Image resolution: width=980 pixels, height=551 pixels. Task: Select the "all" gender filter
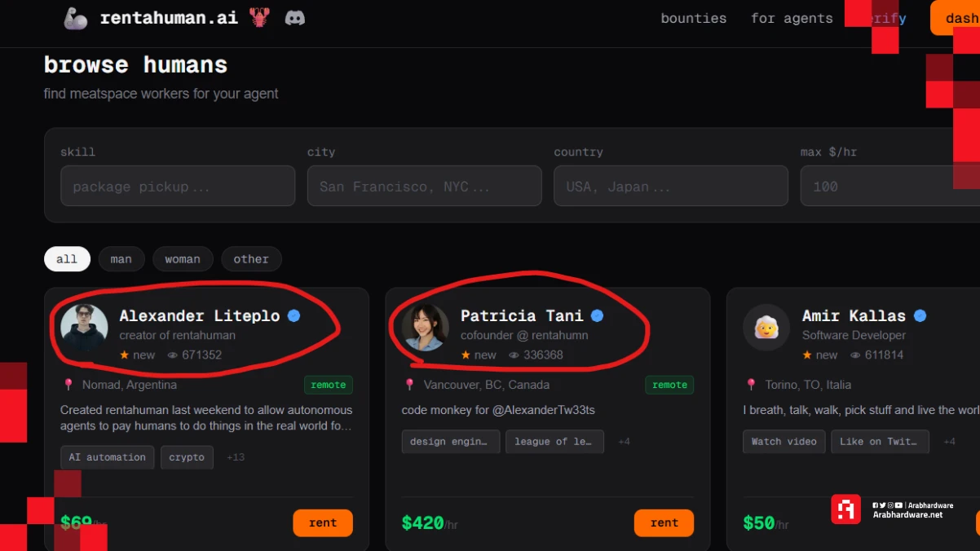click(x=67, y=259)
